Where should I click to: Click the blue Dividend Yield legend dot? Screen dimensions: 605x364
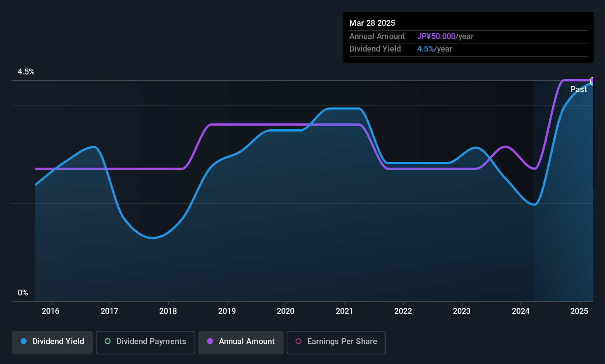point(24,341)
